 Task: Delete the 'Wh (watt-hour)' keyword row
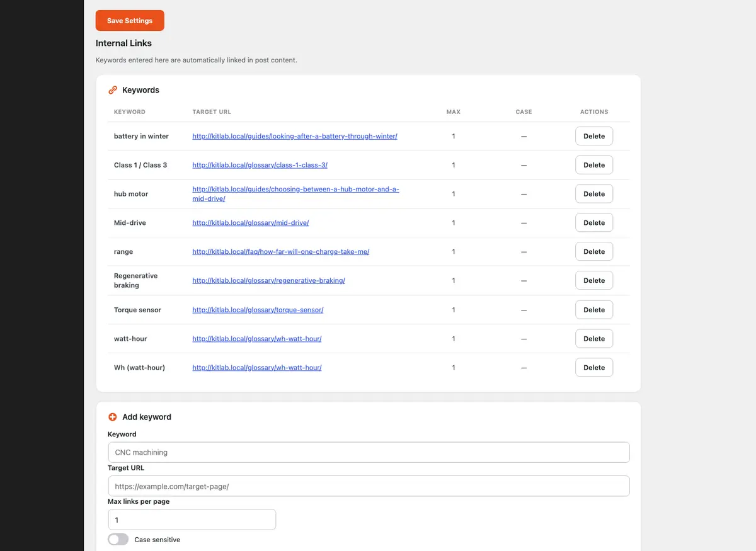[594, 368]
